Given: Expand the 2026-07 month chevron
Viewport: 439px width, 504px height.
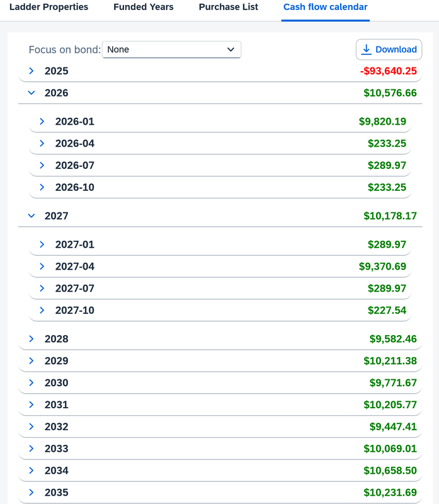Looking at the screenshot, I should (x=42, y=165).
